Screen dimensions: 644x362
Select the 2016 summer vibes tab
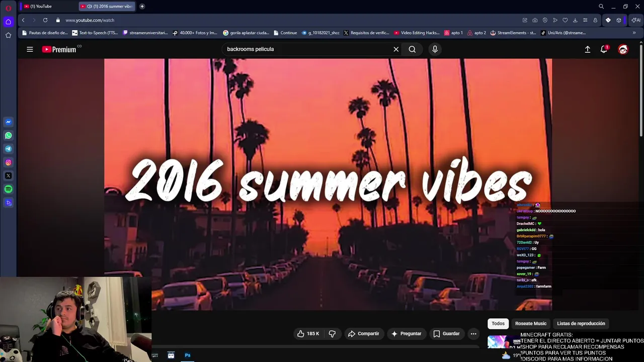pyautogui.click(x=107, y=7)
